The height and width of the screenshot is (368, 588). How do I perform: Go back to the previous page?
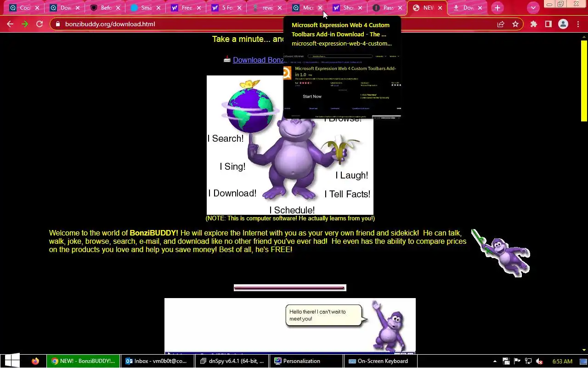point(10,24)
